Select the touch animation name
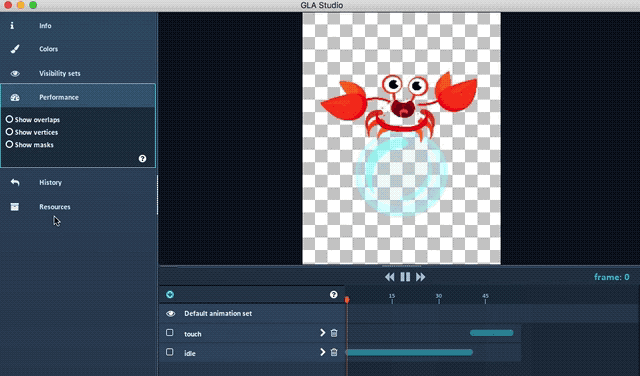 pyautogui.click(x=193, y=334)
